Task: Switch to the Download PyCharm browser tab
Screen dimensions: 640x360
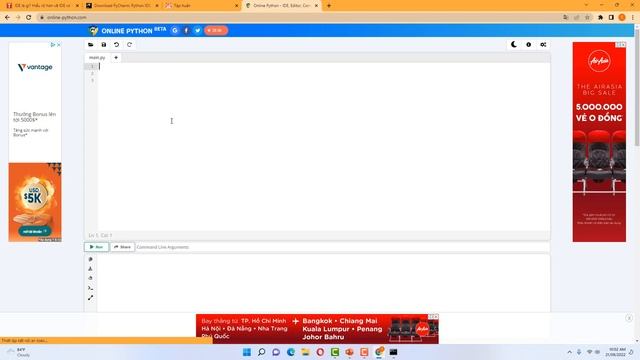Action: (122, 6)
